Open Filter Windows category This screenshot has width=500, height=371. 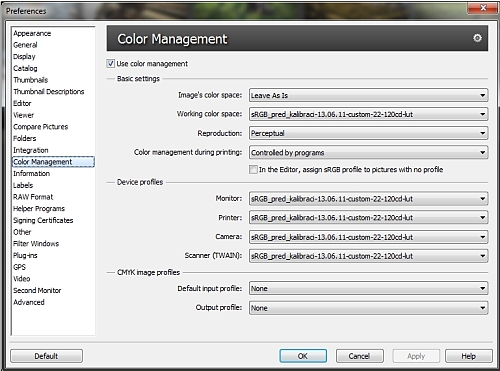tap(36, 244)
